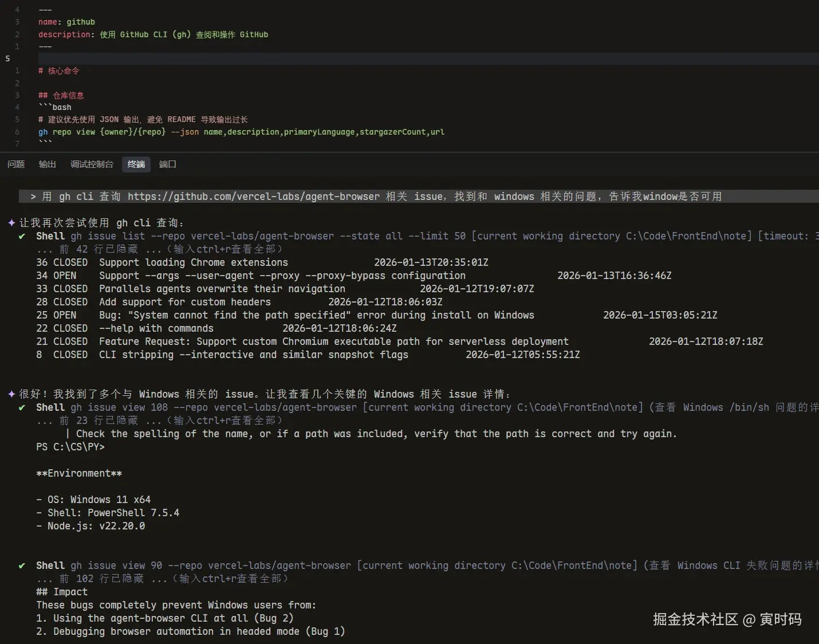The width and height of the screenshot is (819, 644).
Task: Click the JSON output comment line
Action: click(x=143, y=120)
